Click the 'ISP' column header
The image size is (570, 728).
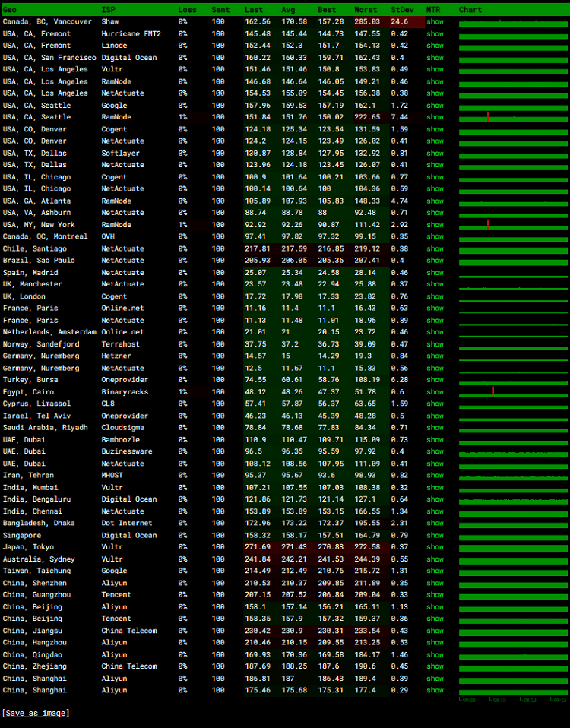click(x=108, y=9)
